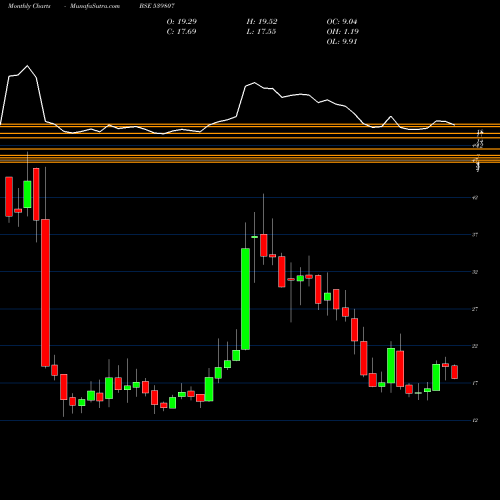Click the final rightmost red candlestick
Image resolution: width=500 pixels, height=500 pixels.
pos(454,372)
